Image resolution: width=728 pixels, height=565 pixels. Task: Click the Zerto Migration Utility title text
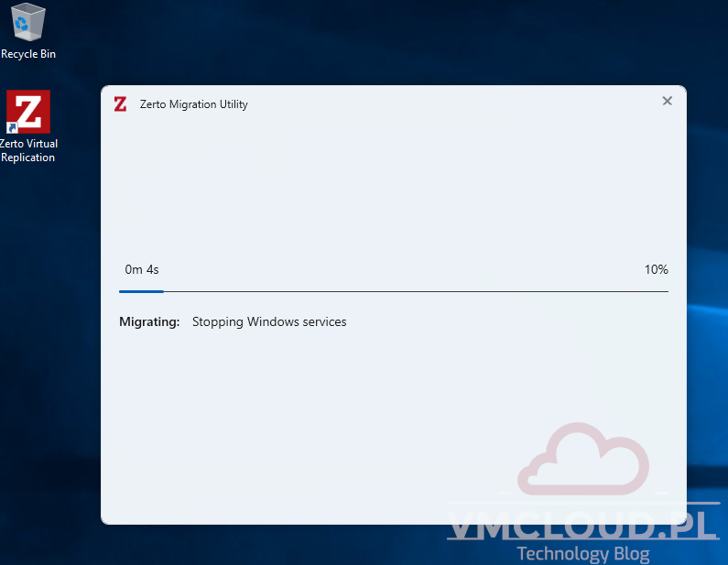pos(193,104)
